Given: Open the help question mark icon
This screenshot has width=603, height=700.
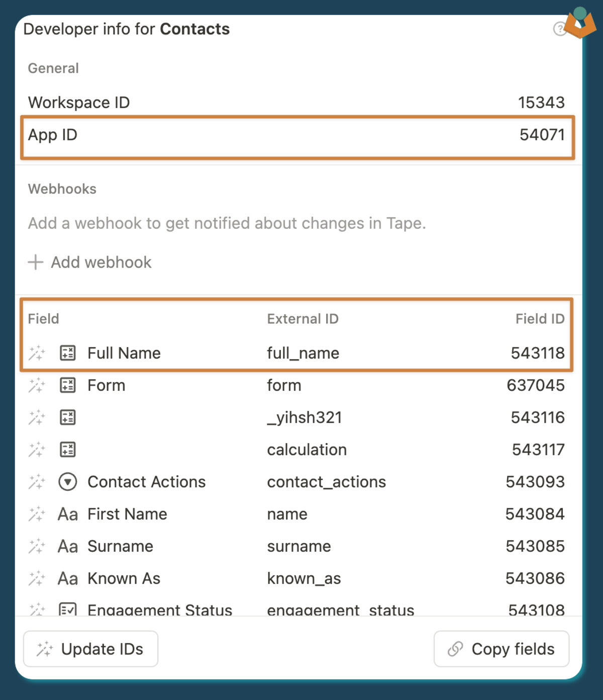Looking at the screenshot, I should (x=559, y=29).
